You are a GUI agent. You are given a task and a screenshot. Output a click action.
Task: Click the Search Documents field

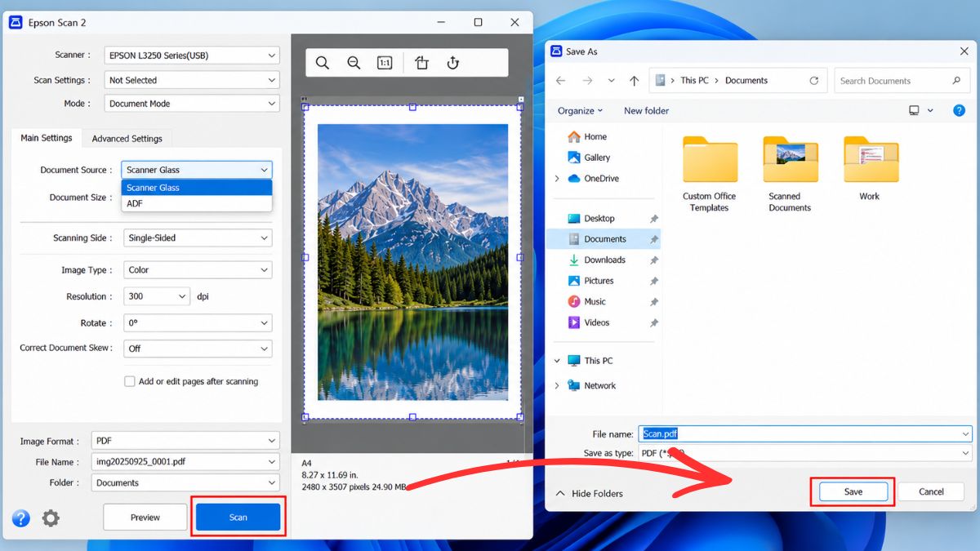tap(901, 81)
